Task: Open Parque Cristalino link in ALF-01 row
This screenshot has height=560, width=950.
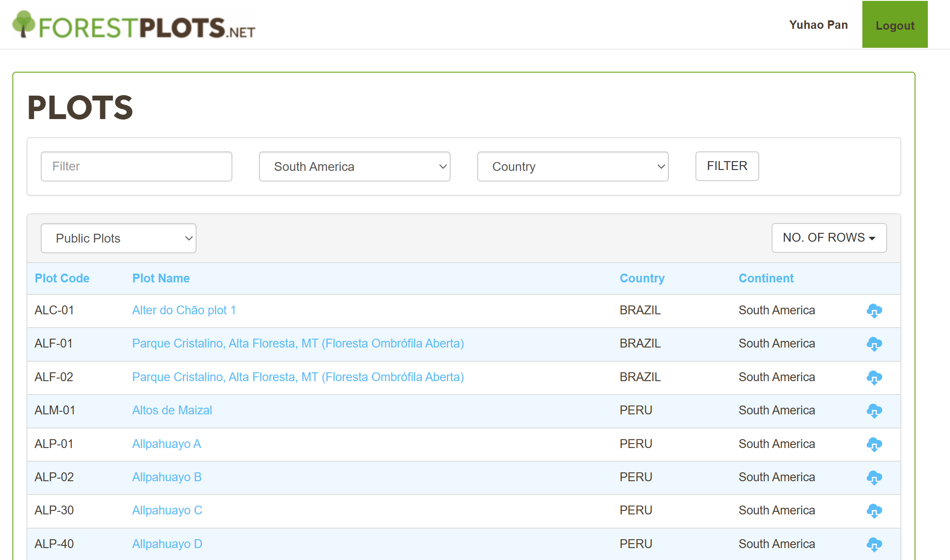Action: click(x=298, y=343)
